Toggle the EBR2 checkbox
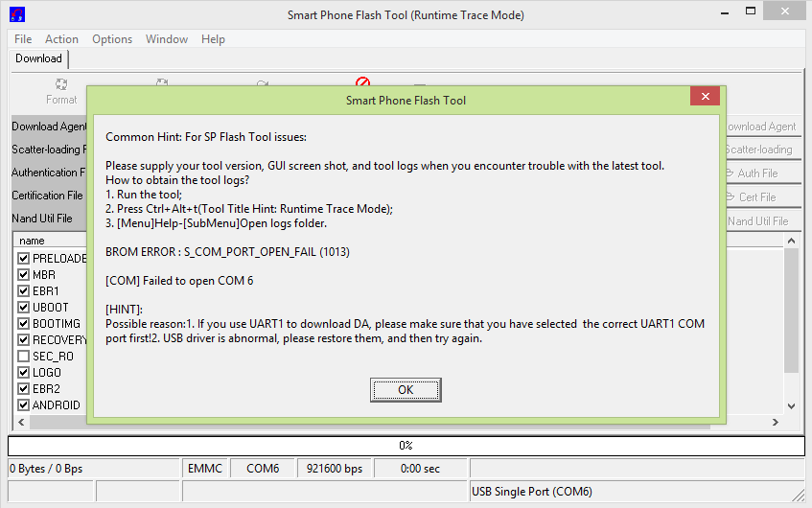 23,388
